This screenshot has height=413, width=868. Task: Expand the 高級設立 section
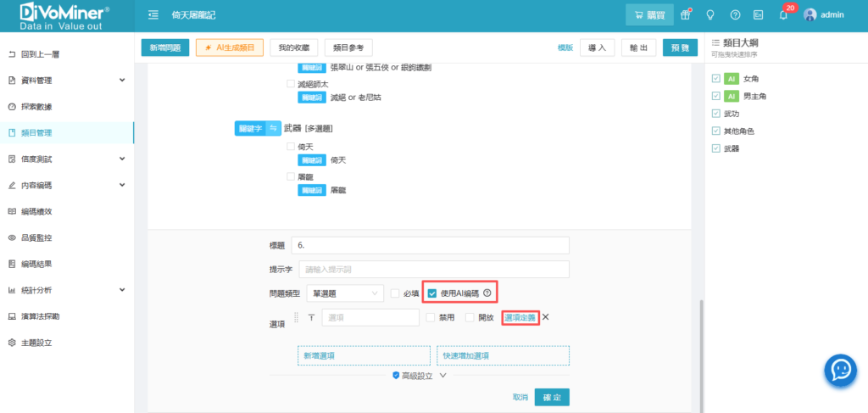[x=419, y=375]
